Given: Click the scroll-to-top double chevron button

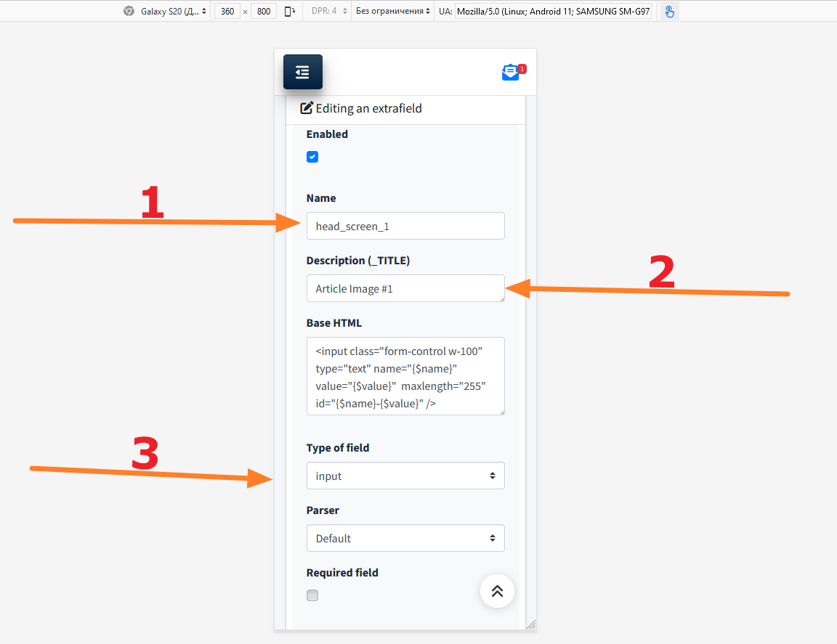Looking at the screenshot, I should 497,591.
